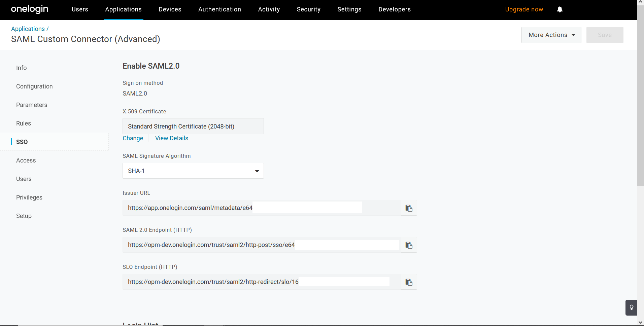Open the Developers menu
This screenshot has height=326, width=644.
tap(395, 9)
